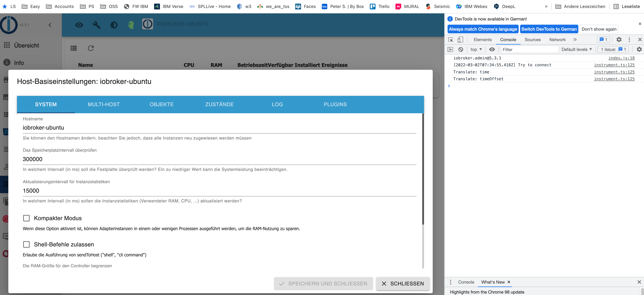The height and width of the screenshot is (295, 644).
Task: Open the Default levels dropdown
Action: (577, 49)
